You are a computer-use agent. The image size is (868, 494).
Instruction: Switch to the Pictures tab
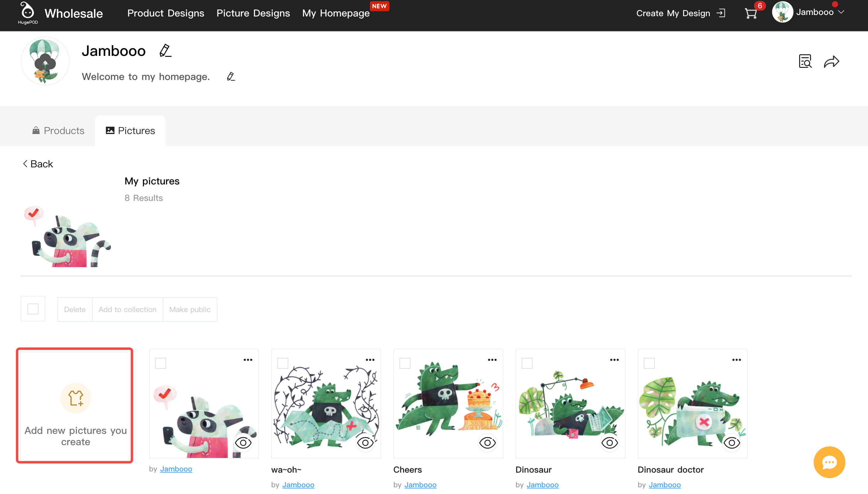129,130
